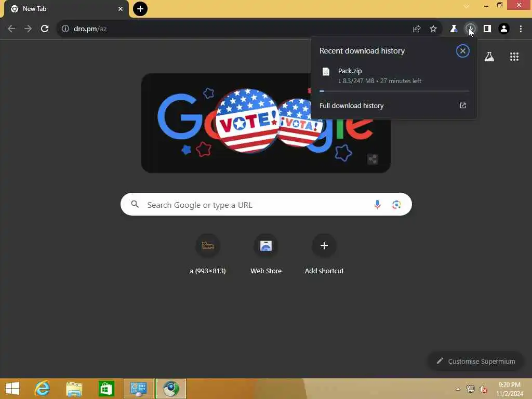The image size is (532, 399).
Task: Click the magnifier search icon
Action: tap(135, 204)
